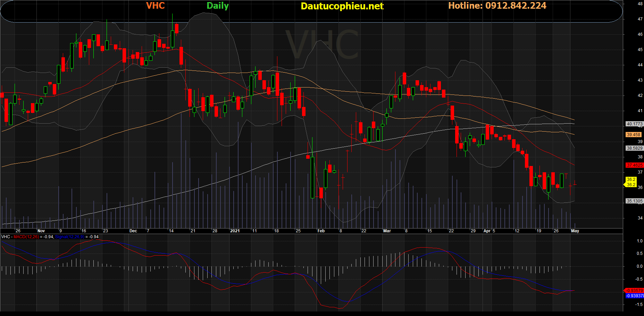Click the orange 39.458 price tag
The height and width of the screenshot is (316, 644).
(x=634, y=135)
